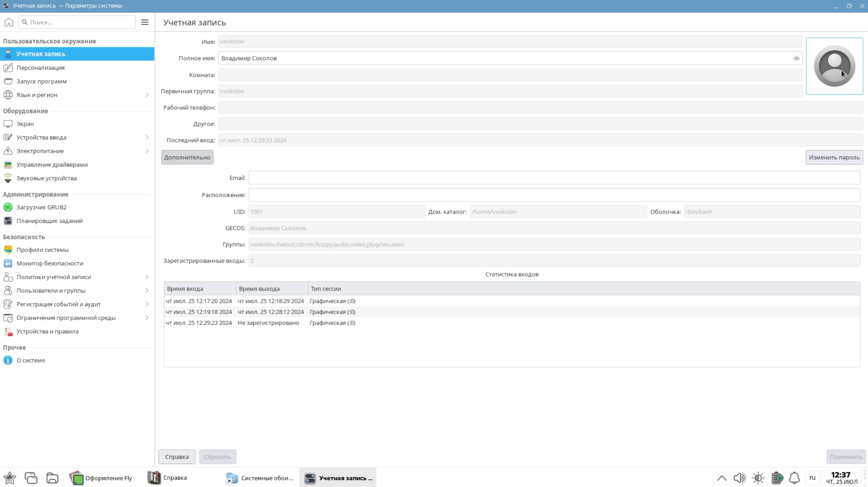
Task: Open GRUB2 bootloader settings
Action: coord(41,207)
